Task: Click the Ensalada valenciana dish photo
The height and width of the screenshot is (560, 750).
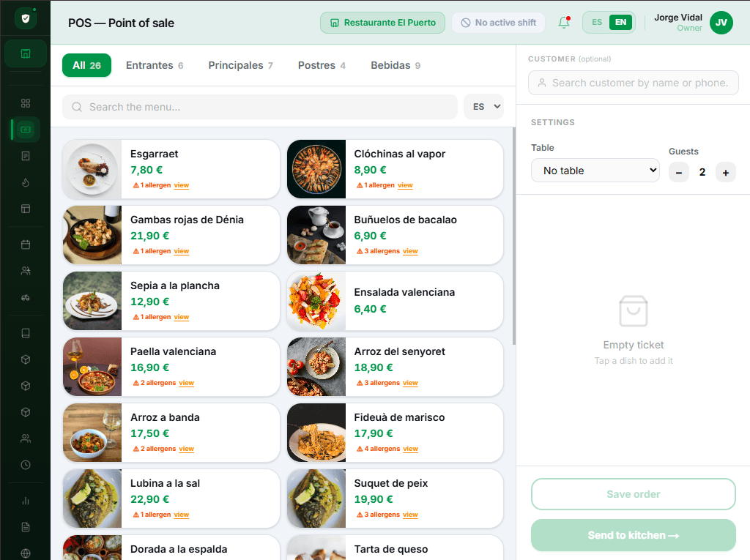Action: coord(316,302)
